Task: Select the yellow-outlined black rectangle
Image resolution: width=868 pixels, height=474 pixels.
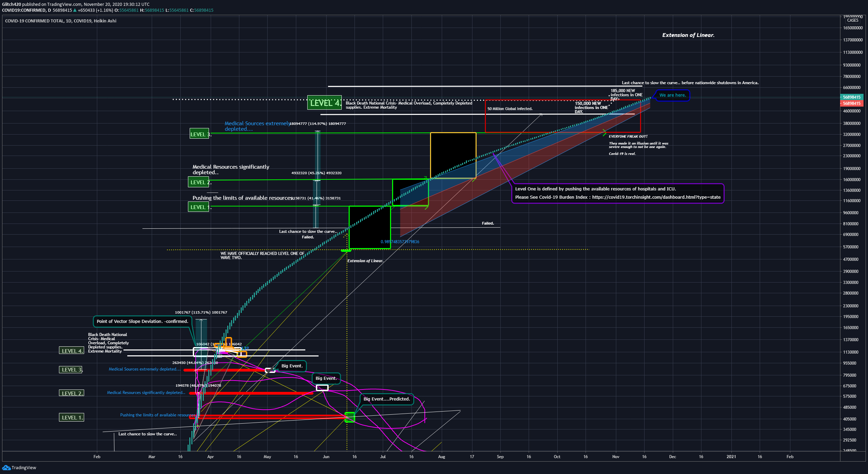Action: tap(453, 155)
